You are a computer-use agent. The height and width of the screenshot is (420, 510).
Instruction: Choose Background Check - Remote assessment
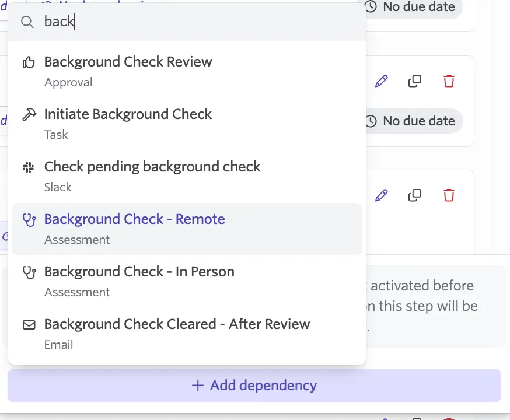coord(187,229)
